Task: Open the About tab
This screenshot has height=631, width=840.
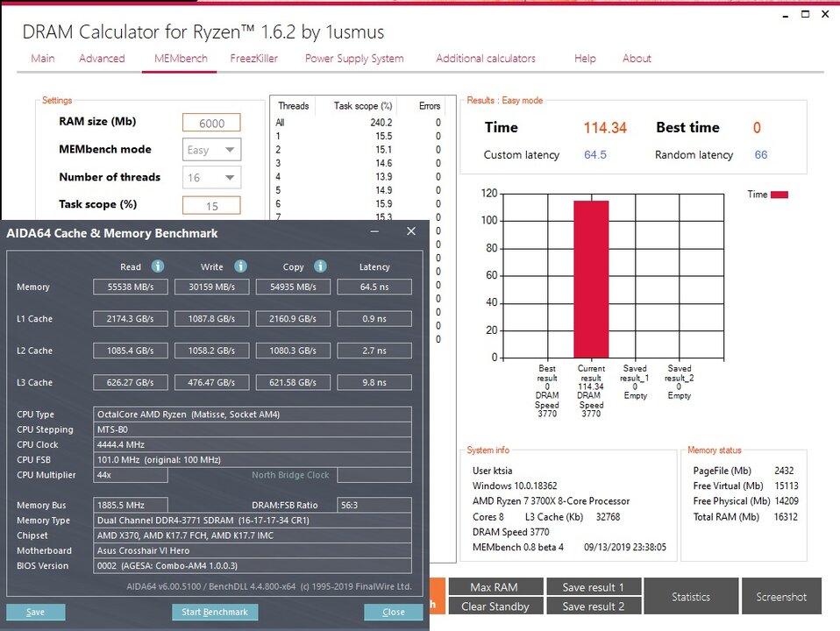Action: pyautogui.click(x=637, y=59)
